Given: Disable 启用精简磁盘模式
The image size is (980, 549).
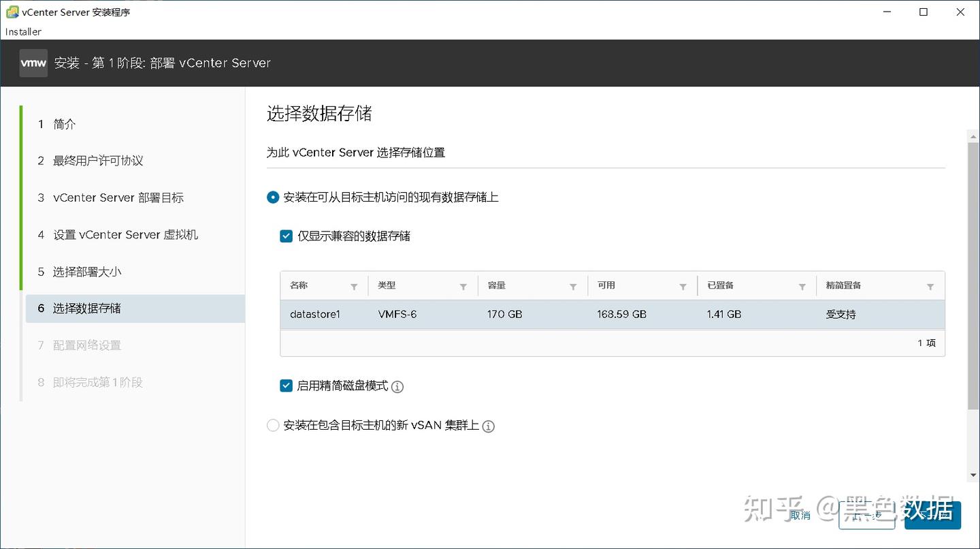Looking at the screenshot, I should [x=286, y=386].
